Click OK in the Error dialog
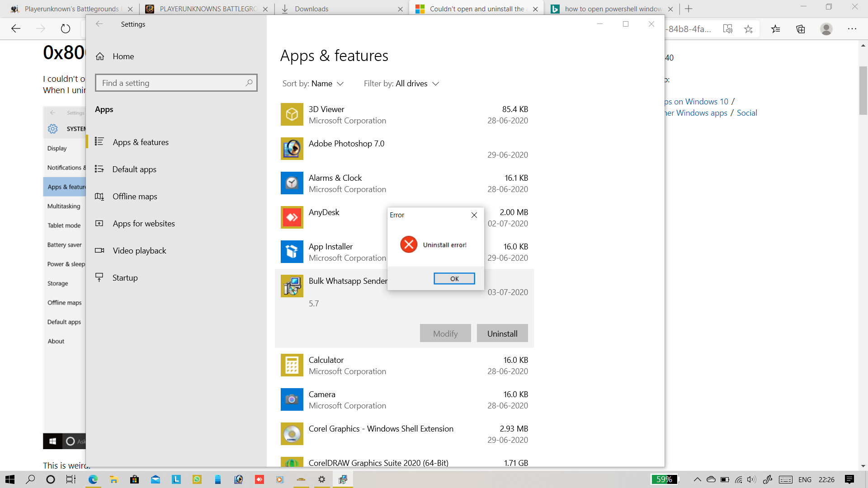Screen dimensions: 868x488 pos(454,279)
